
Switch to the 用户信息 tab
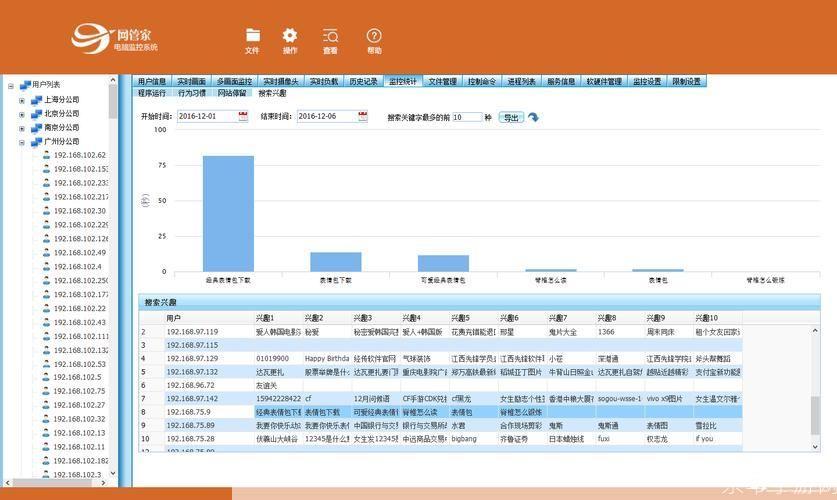click(152, 81)
